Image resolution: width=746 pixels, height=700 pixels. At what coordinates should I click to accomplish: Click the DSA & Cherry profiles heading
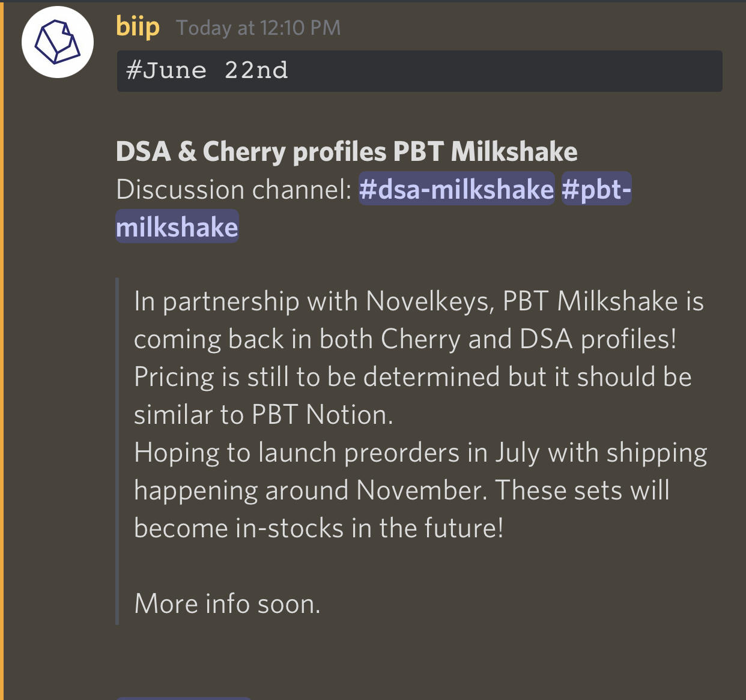[346, 151]
